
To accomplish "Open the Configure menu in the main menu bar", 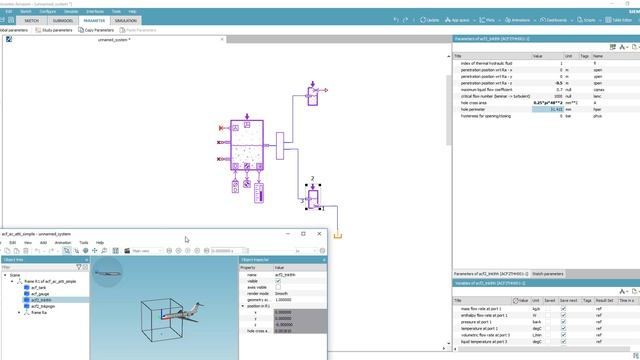I will 48,11.
